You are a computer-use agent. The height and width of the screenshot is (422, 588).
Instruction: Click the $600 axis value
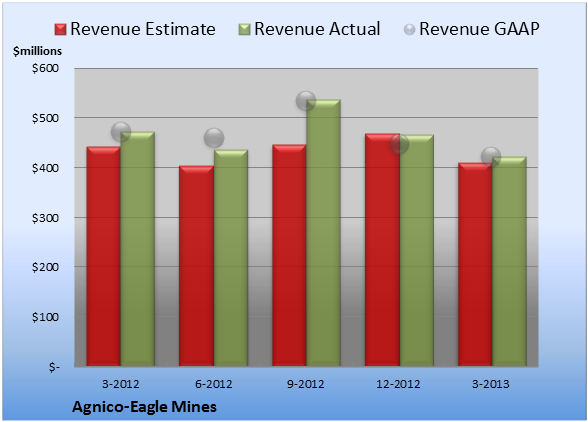(x=45, y=68)
